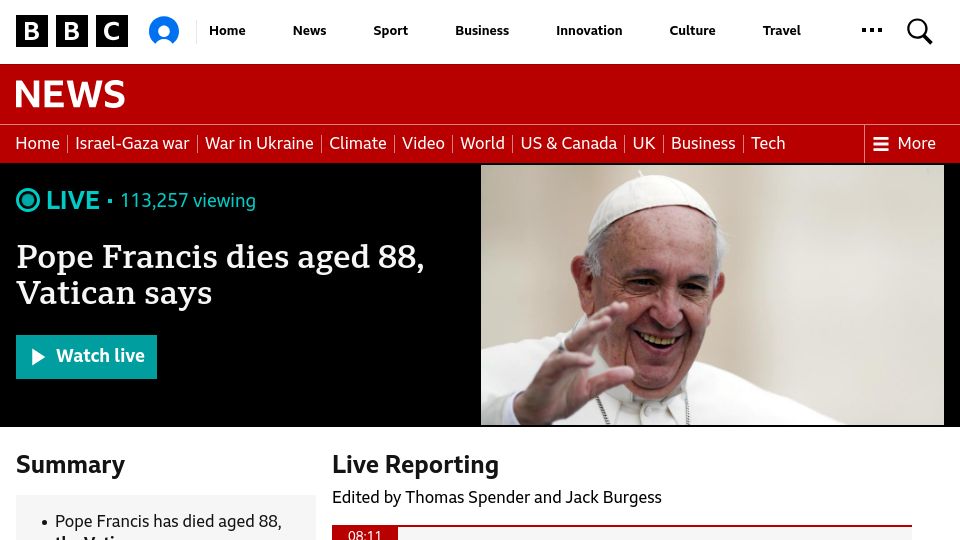Open the search magnifier icon
The image size is (960, 540).
click(x=919, y=31)
